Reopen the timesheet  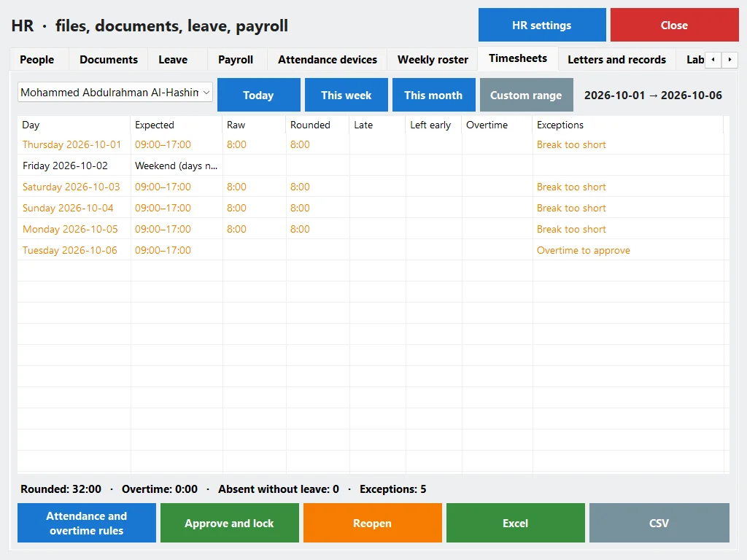click(373, 523)
